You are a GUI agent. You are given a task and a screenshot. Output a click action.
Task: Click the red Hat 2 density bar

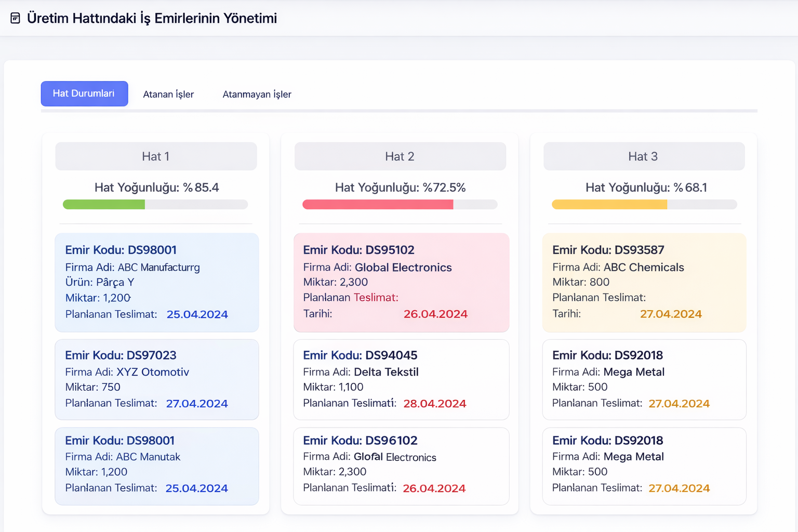pyautogui.click(x=378, y=205)
